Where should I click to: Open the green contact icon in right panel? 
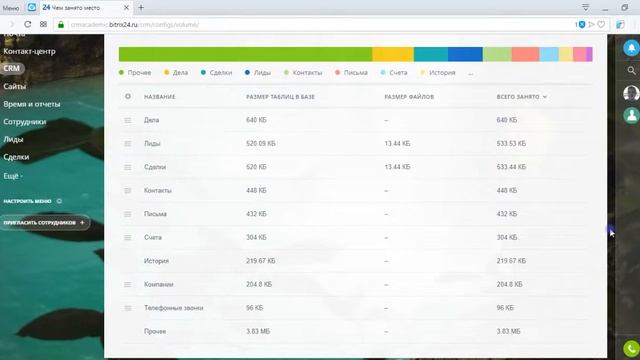(631, 116)
